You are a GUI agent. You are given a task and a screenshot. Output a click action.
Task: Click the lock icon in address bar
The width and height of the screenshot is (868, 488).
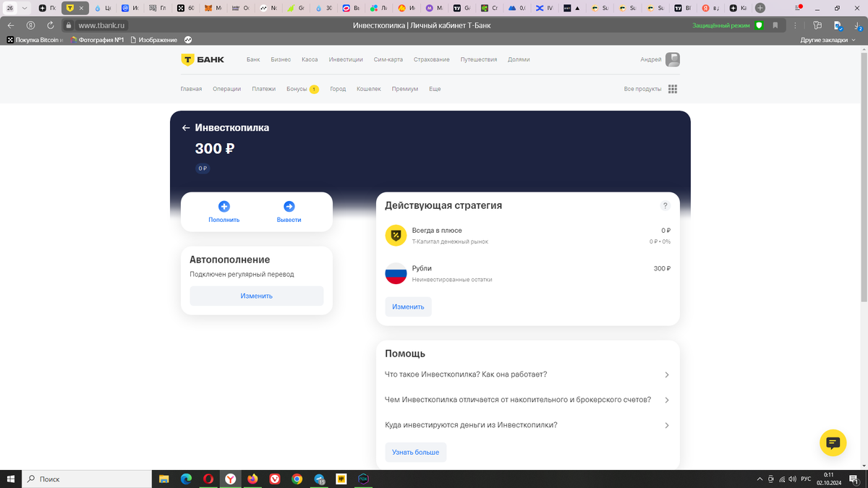point(69,25)
